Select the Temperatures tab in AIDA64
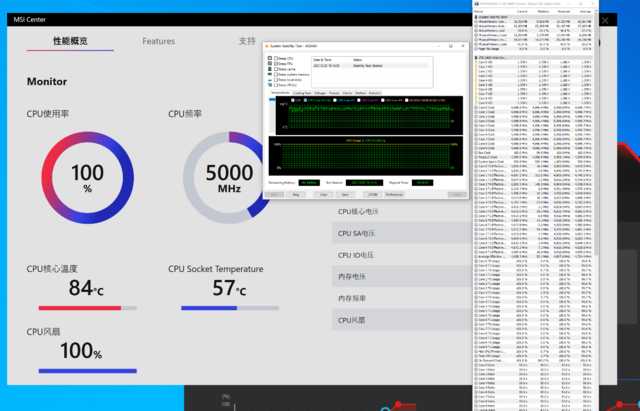The width and height of the screenshot is (640, 411). pyautogui.click(x=280, y=93)
